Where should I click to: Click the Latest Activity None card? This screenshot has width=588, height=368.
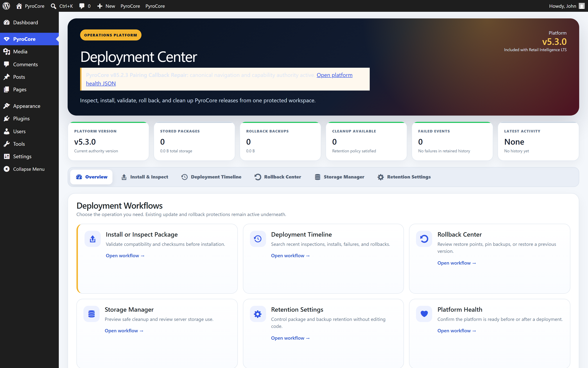(538, 141)
